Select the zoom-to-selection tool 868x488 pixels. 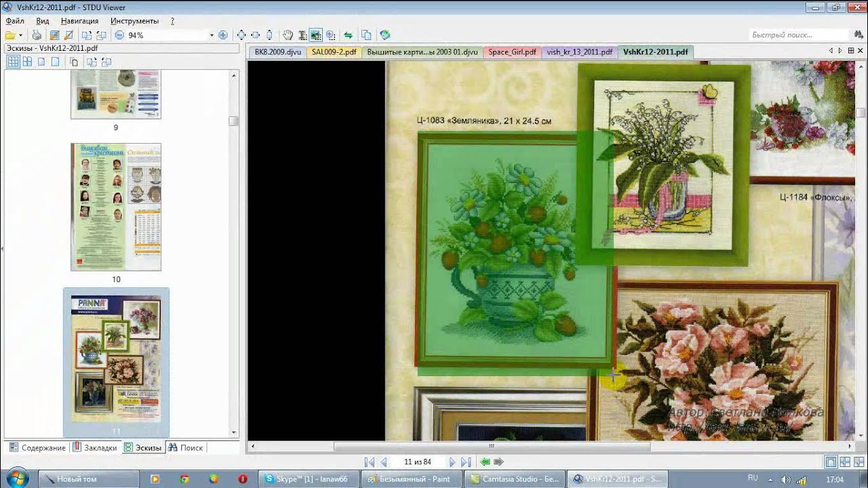point(331,35)
